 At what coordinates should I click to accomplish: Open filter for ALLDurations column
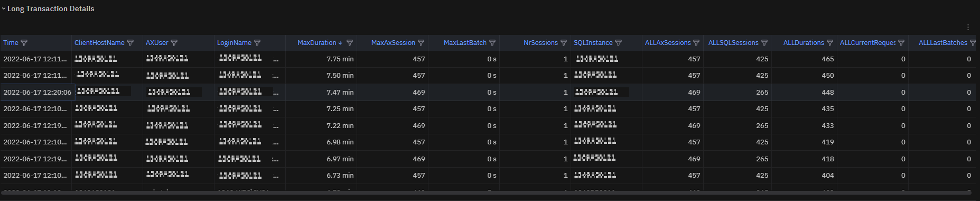coord(830,43)
